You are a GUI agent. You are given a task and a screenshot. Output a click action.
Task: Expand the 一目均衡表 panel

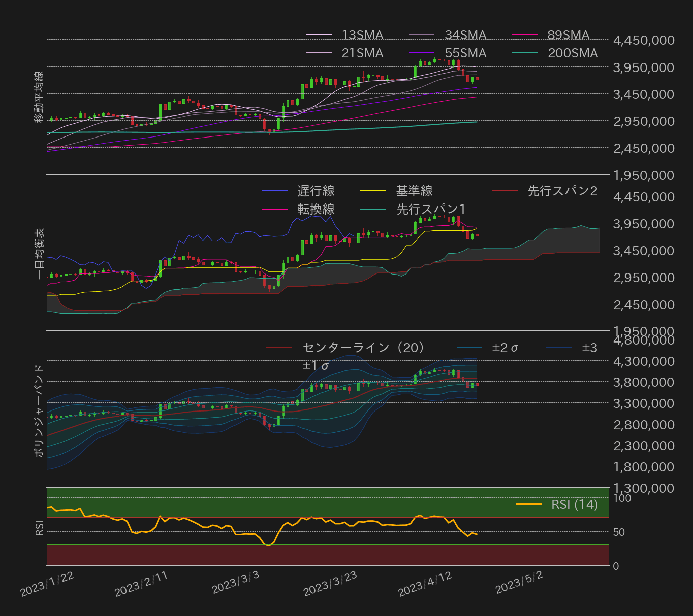[x=39, y=254]
